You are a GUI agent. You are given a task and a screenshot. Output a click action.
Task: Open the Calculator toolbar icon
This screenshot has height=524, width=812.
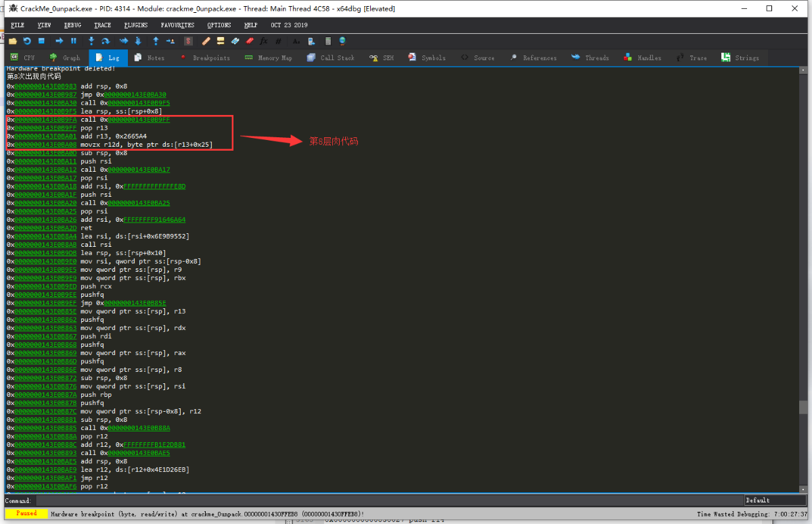coord(328,41)
